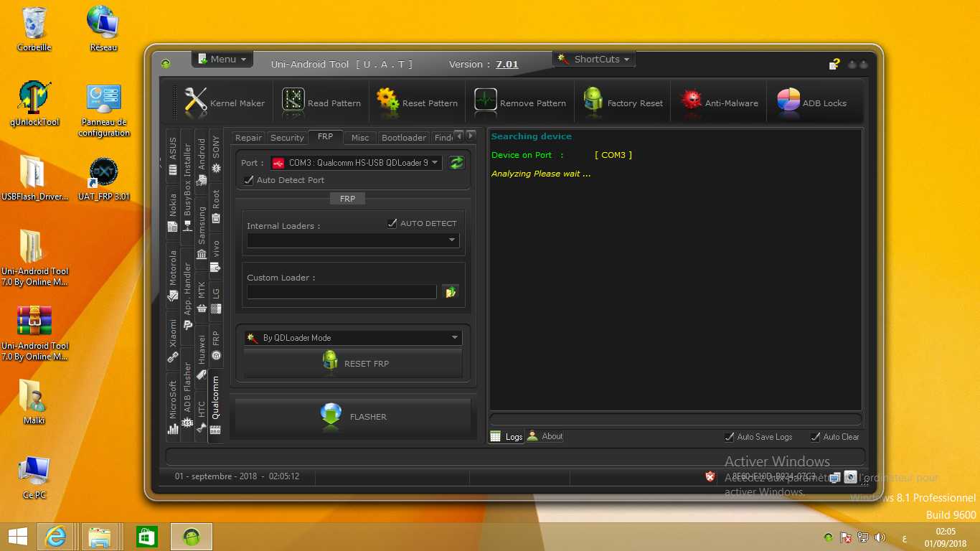Click the FLASHER button
The height and width of the screenshot is (551, 980).
[353, 416]
